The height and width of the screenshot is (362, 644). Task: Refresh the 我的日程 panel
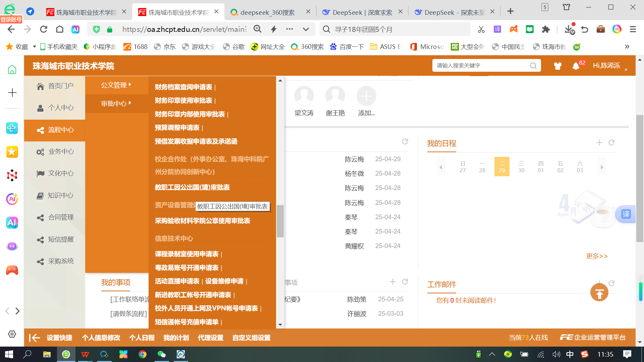(611, 143)
